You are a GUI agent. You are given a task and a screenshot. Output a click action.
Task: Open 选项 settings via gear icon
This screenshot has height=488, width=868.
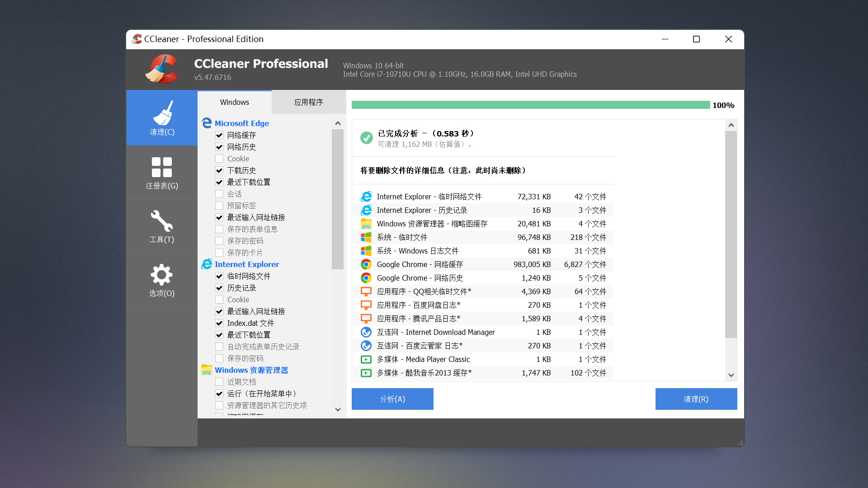161,279
